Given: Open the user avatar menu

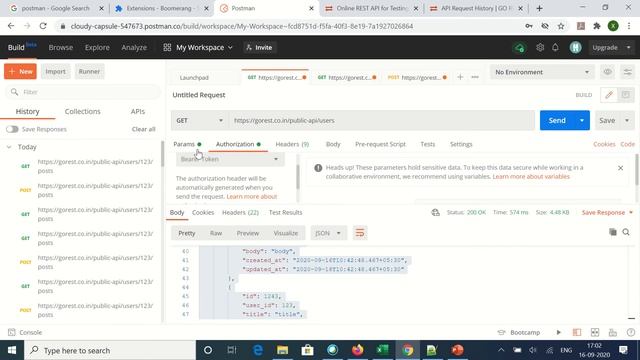Looking at the screenshot, I should pyautogui.click(x=576, y=47).
